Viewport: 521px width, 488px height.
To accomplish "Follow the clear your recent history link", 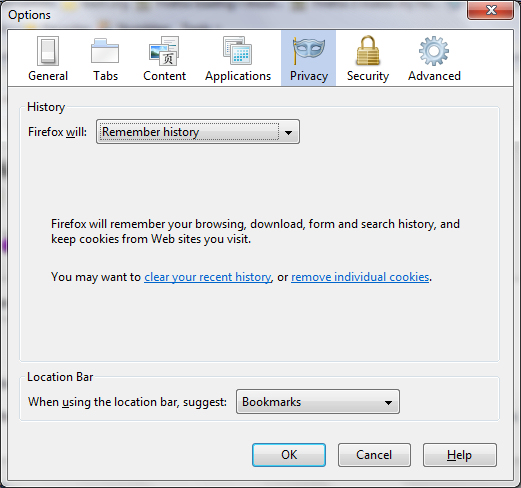I will coord(208,277).
